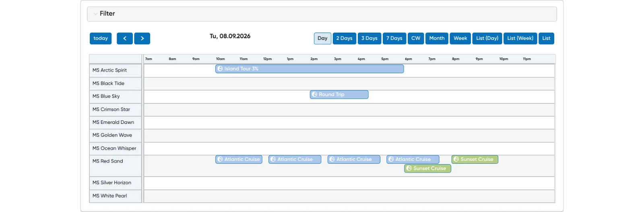644x212 pixels.
Task: Open the List view
Action: point(546,38)
